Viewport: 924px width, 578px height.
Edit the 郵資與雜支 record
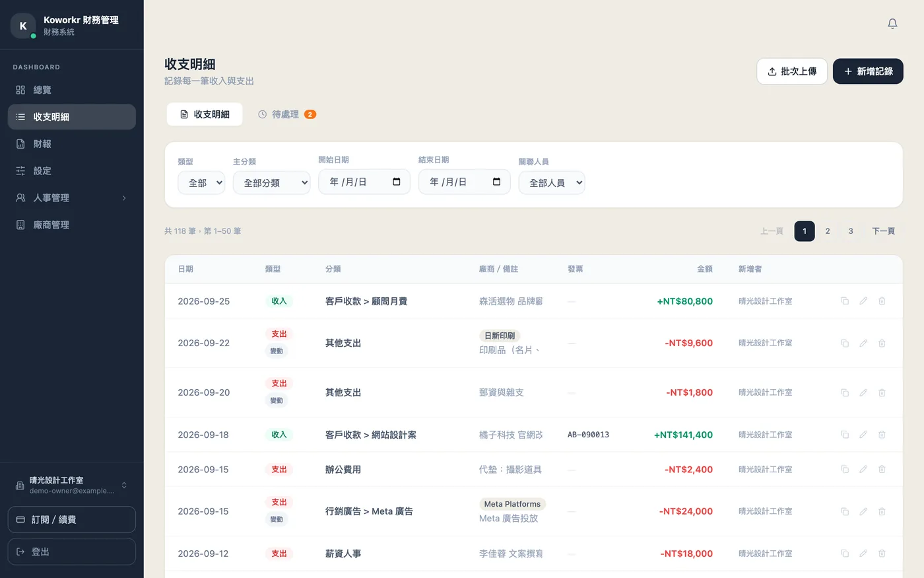(863, 392)
